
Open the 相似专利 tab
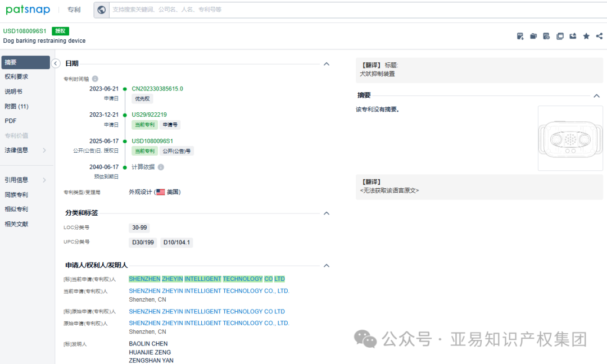[x=16, y=210]
